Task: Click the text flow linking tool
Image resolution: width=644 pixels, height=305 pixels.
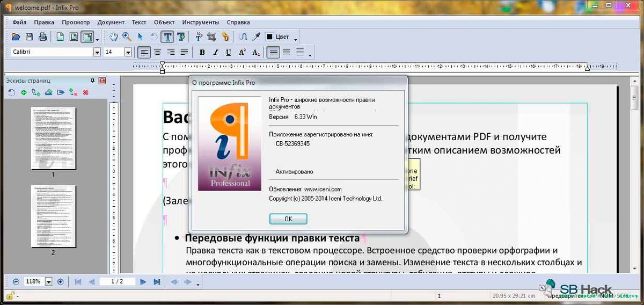Action: click(243, 37)
